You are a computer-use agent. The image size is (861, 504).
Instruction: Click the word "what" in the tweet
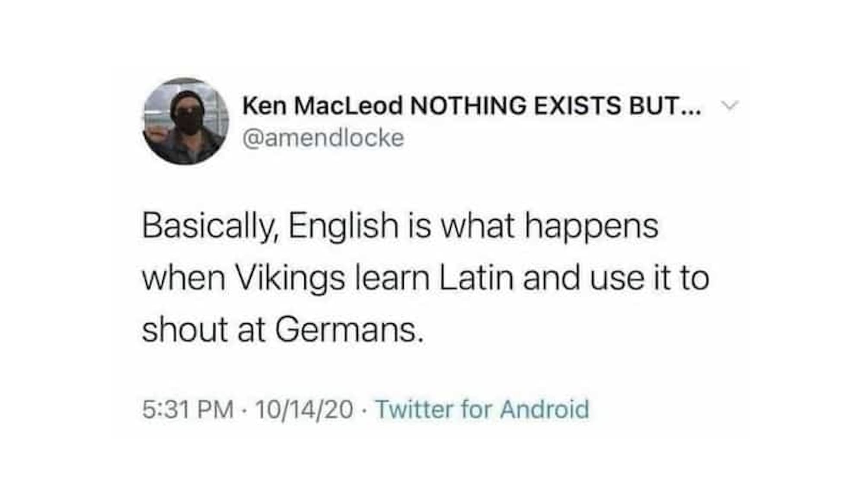click(x=477, y=226)
